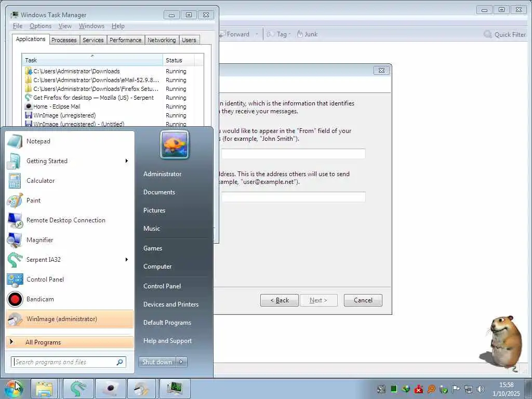This screenshot has height=399, width=532.
Task: Switch to Eclipse Mail taskbar button
Action: click(111, 389)
